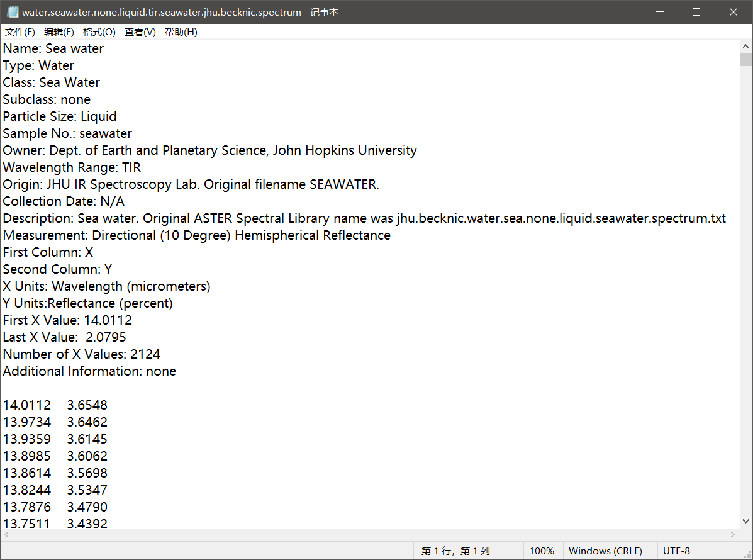Click the UTF-8 encoding status entry

point(676,551)
